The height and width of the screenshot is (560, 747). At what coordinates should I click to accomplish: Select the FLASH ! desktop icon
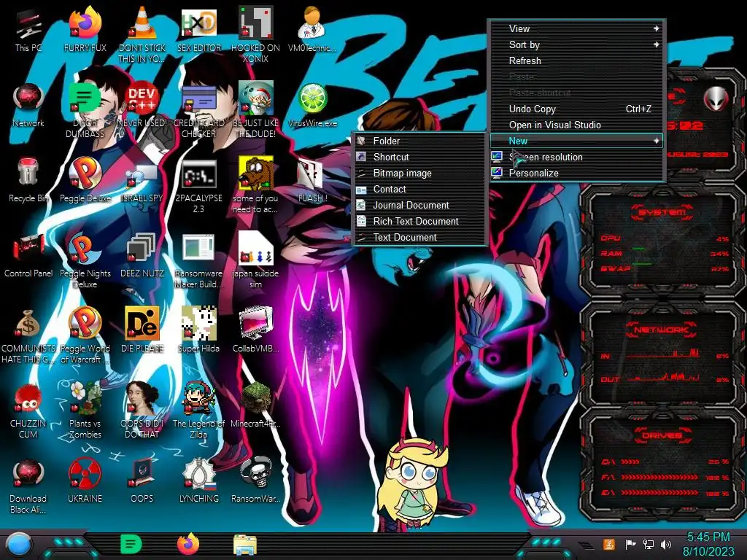click(x=312, y=181)
